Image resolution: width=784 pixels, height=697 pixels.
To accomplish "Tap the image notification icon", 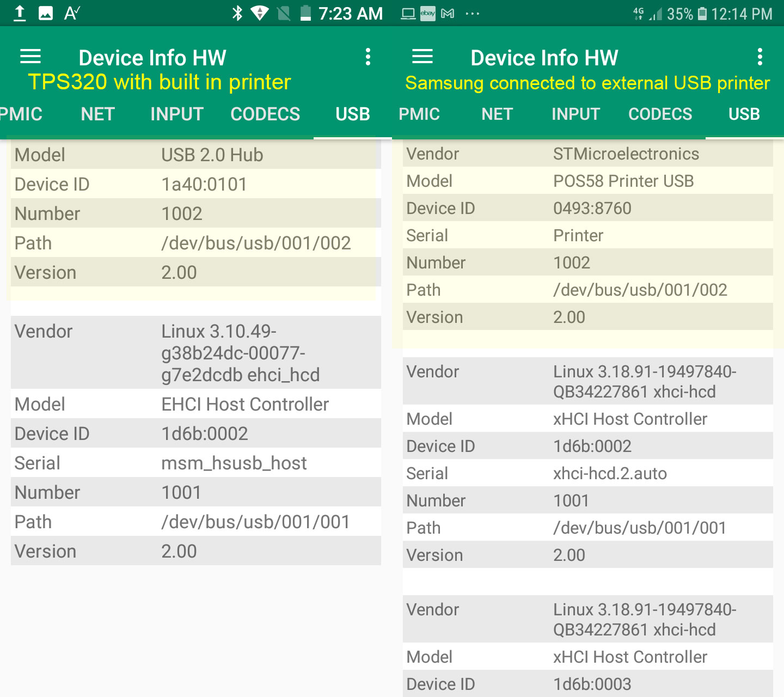I will coord(46,13).
